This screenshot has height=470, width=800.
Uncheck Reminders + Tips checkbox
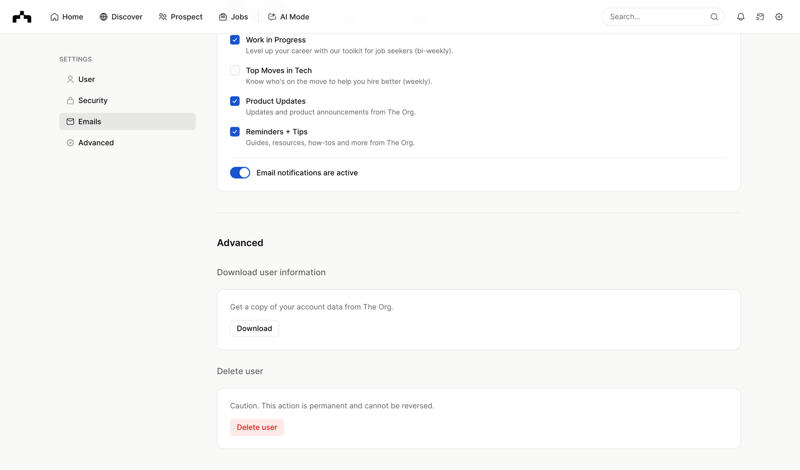click(235, 132)
